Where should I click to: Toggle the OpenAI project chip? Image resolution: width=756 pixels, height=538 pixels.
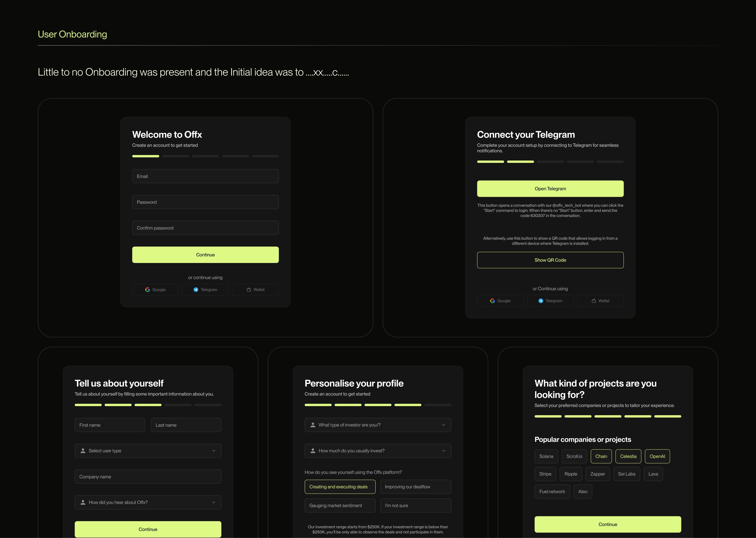click(657, 456)
